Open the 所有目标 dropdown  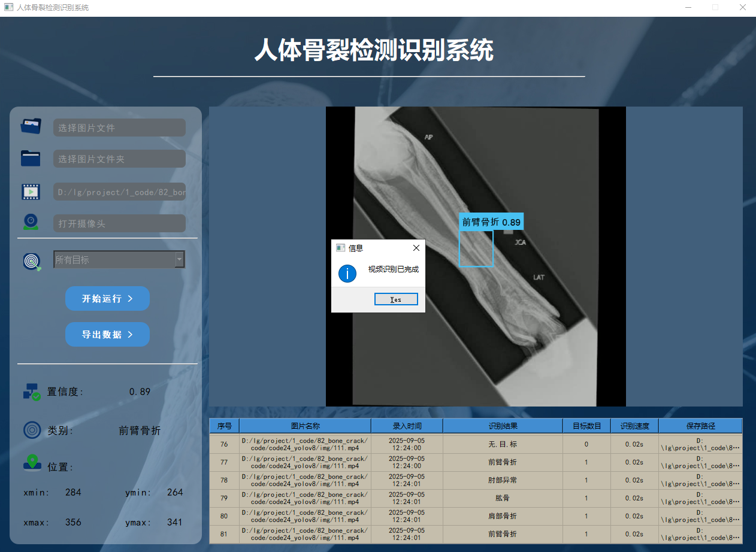point(119,259)
